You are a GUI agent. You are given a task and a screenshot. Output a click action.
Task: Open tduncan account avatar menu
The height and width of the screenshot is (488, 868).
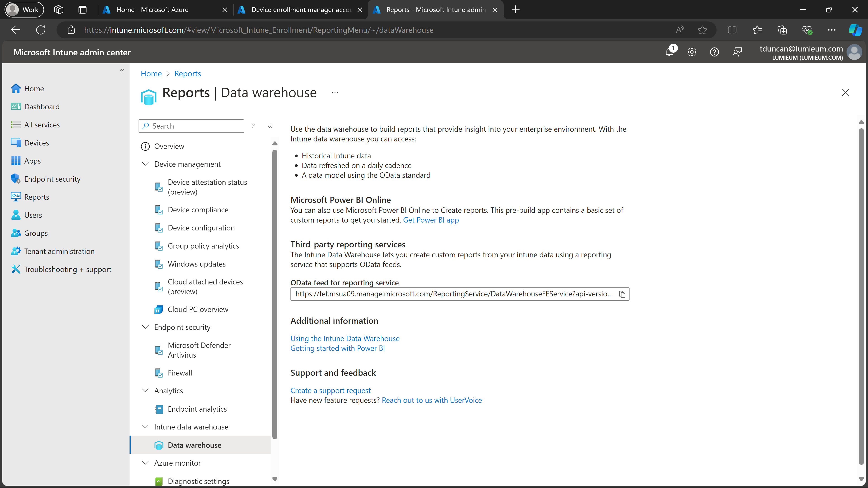click(854, 52)
